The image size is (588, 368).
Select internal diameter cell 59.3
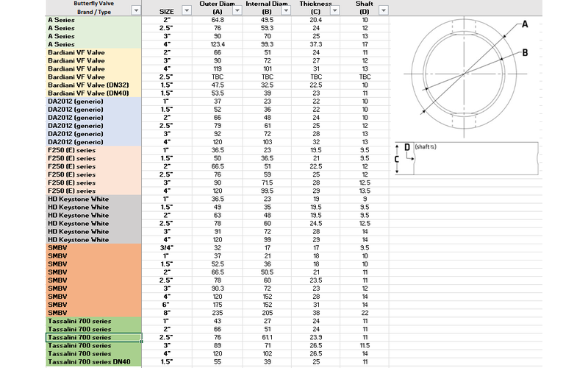click(x=267, y=28)
